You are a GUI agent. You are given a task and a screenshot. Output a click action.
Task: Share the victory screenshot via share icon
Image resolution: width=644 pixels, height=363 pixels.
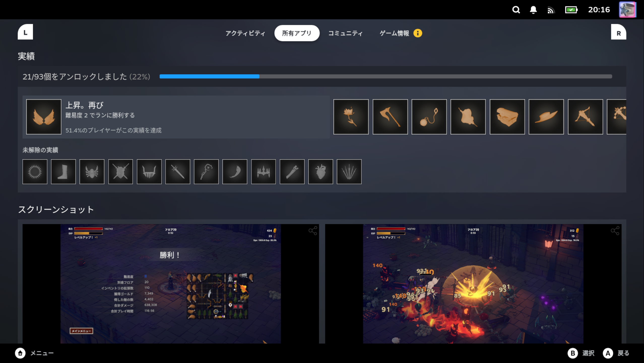point(313,231)
